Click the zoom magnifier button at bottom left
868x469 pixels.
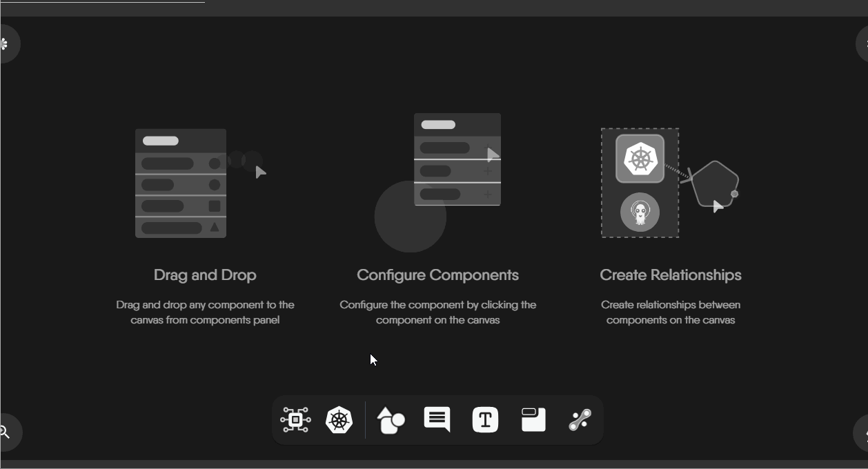point(6,432)
